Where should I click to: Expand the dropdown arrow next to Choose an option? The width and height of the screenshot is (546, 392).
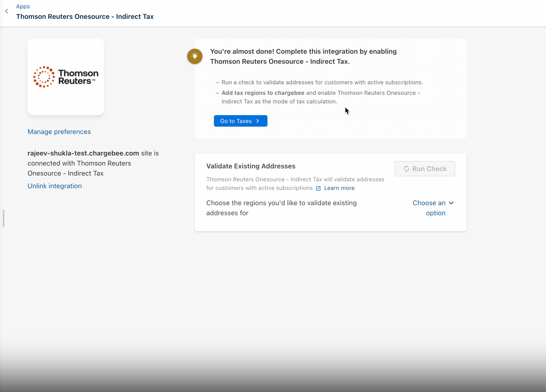451,203
